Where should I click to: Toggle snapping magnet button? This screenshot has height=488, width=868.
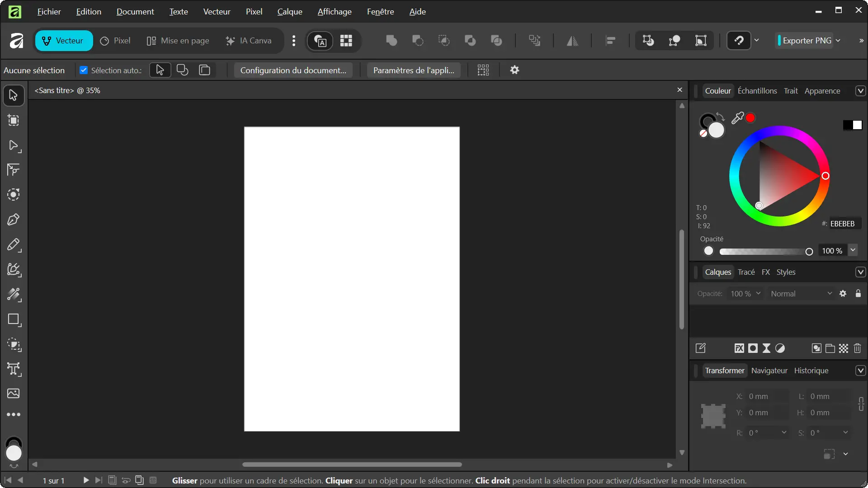(739, 41)
